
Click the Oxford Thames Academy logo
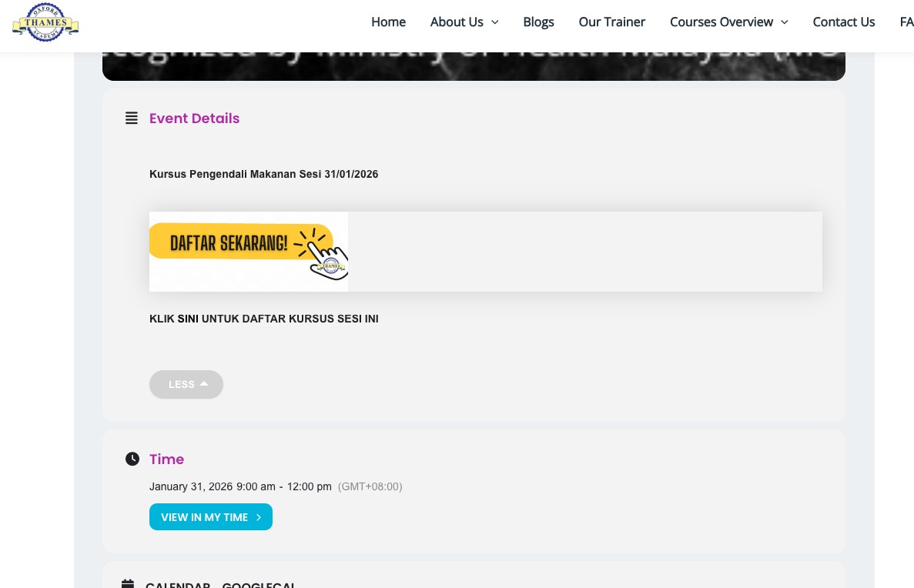[45, 22]
